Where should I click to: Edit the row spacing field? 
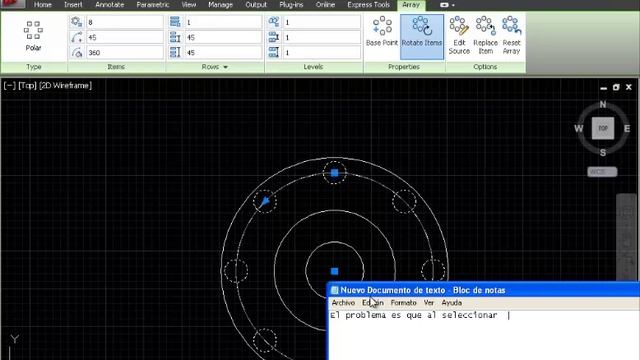tap(223, 38)
